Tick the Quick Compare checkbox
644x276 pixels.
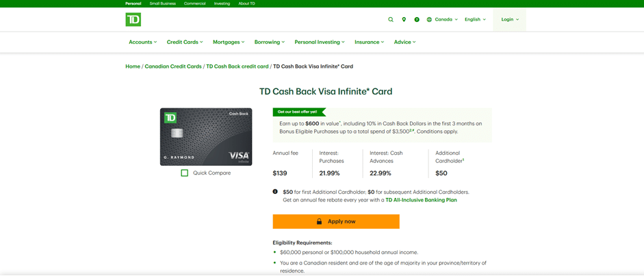[184, 173]
